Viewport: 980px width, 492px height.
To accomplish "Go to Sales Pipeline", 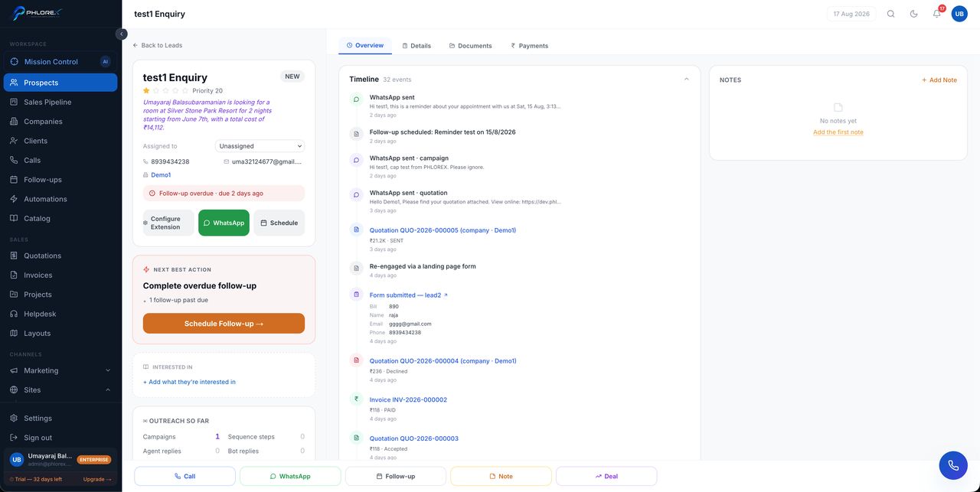I will coord(60,102).
